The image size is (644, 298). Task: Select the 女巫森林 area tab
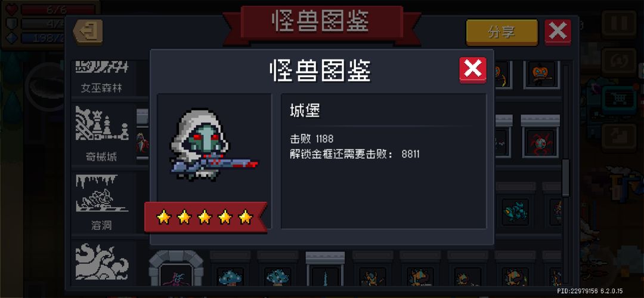[101, 78]
